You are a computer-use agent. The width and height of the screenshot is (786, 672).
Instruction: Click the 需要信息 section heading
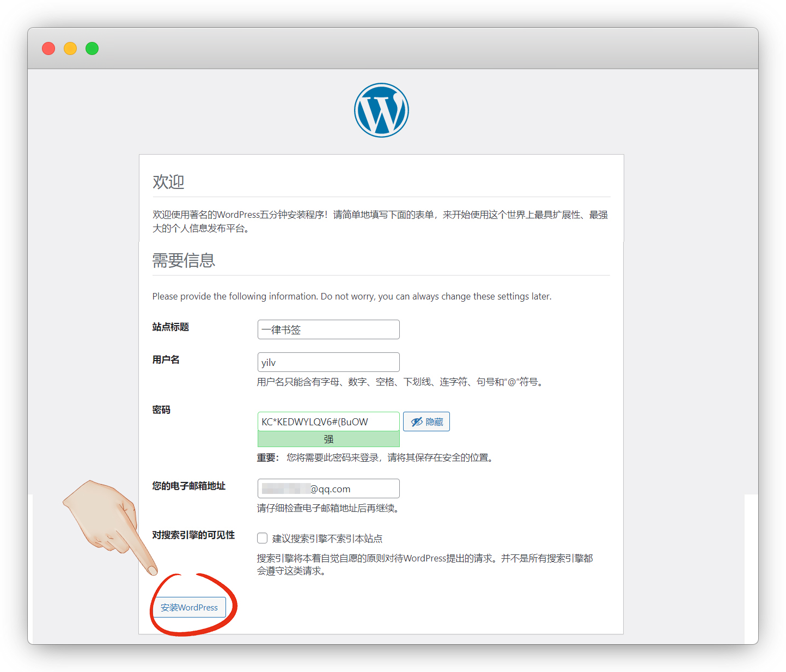(184, 260)
